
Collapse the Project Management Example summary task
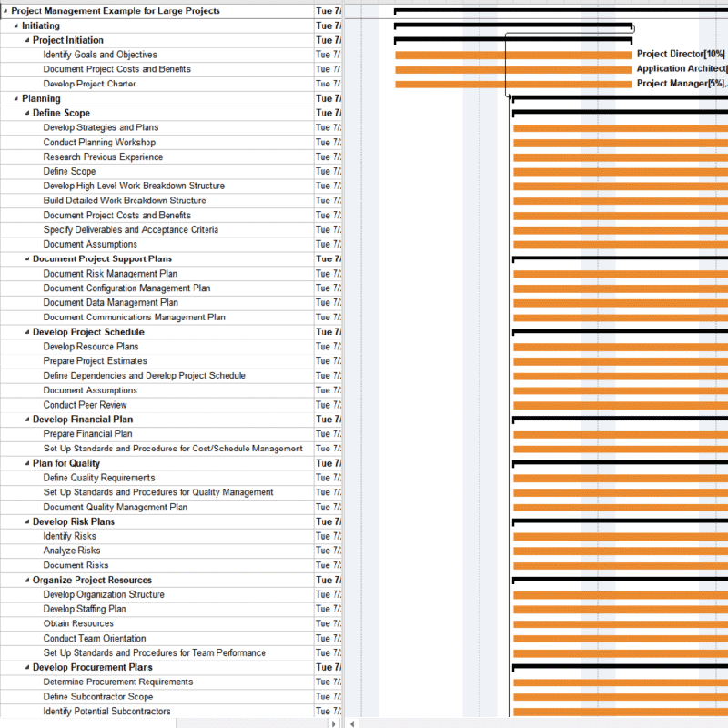[x=5, y=11]
